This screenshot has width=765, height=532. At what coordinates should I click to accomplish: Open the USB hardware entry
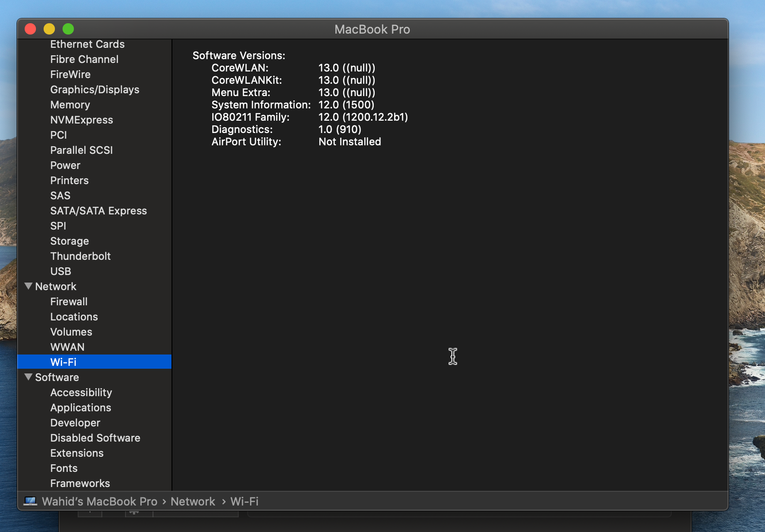(x=61, y=271)
